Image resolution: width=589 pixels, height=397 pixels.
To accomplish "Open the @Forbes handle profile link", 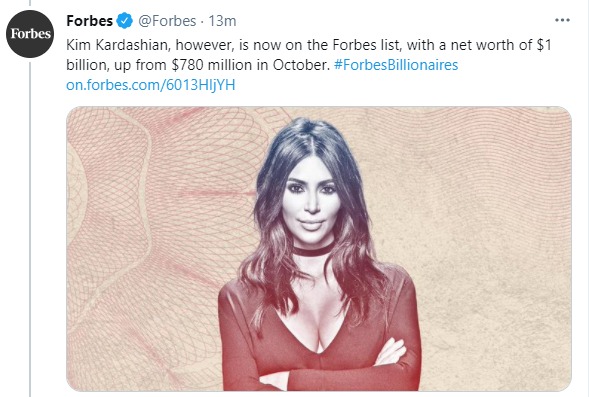I will [167, 21].
